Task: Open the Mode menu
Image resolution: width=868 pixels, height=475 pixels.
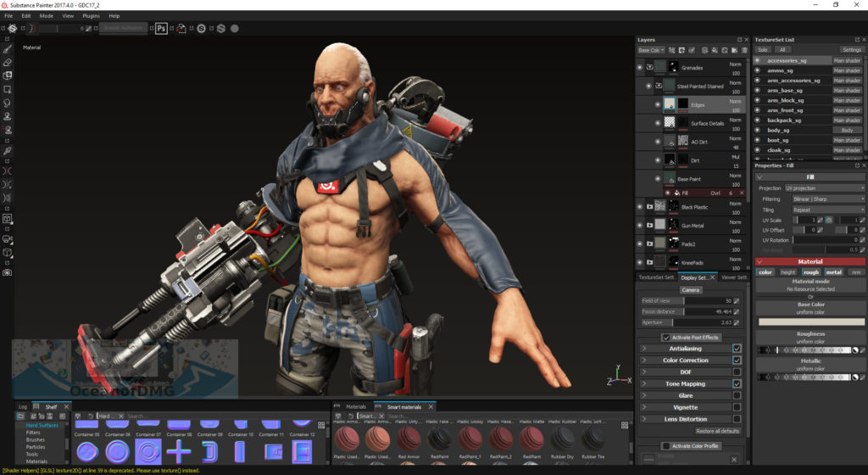Action: click(47, 16)
